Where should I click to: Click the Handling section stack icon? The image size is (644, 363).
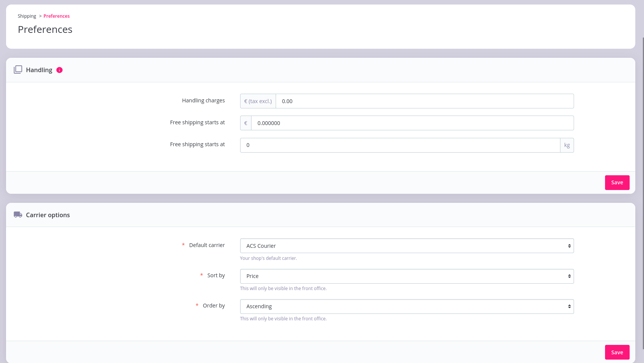[x=18, y=70]
